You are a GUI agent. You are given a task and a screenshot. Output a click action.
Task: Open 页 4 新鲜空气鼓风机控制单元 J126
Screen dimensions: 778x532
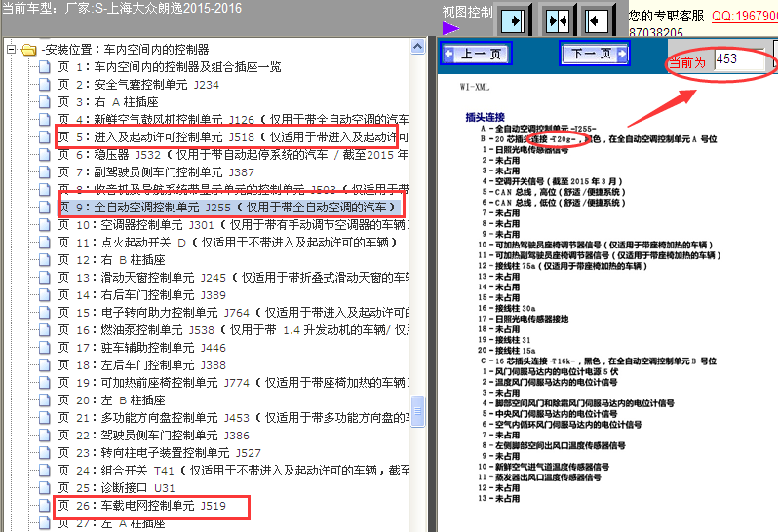pos(233,120)
